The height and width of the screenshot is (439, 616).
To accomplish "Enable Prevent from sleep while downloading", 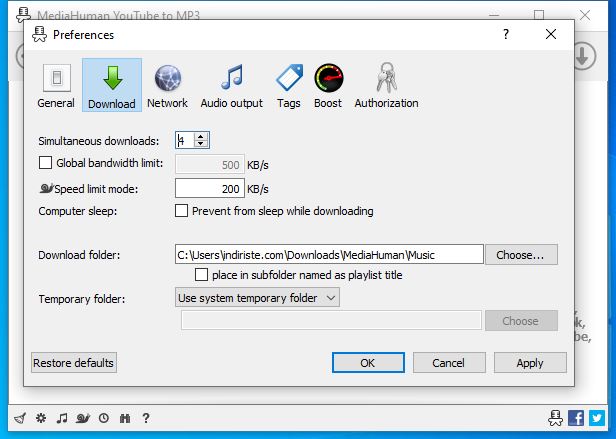I will [x=182, y=211].
